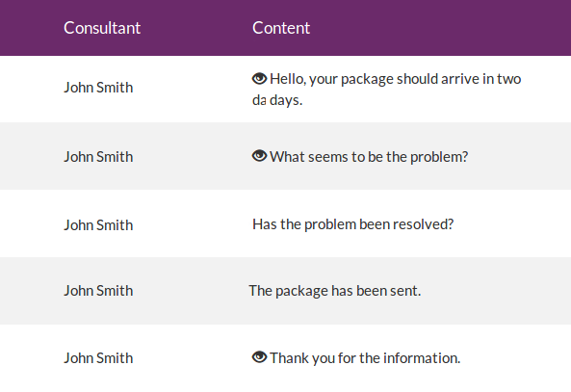
Task: Click the 'da days.' text in the first row
Action: 277,100
